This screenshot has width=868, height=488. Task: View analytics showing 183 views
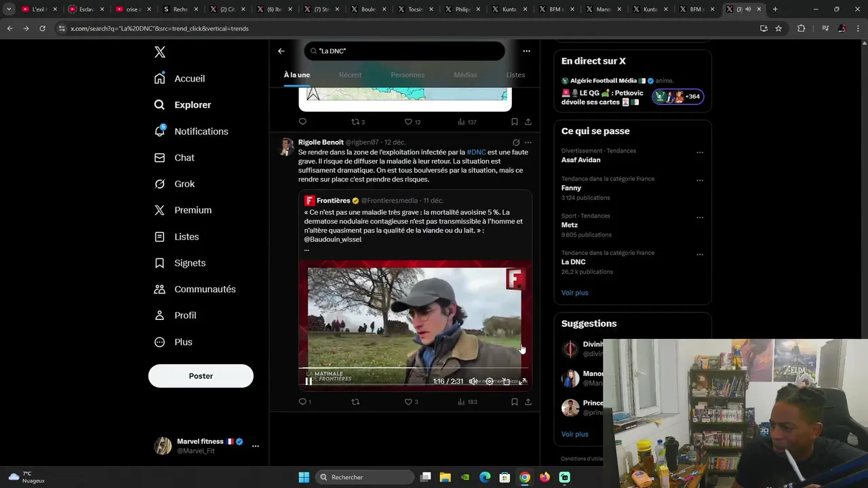tap(467, 402)
